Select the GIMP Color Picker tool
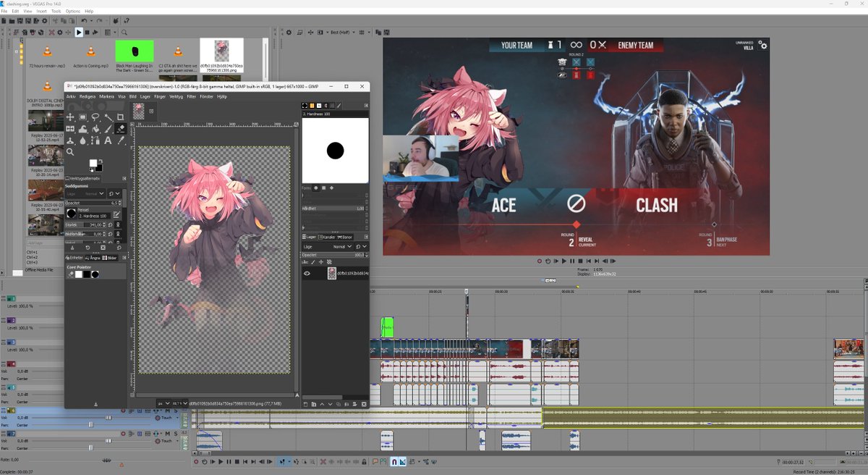The height and width of the screenshot is (475, 868). (x=121, y=140)
